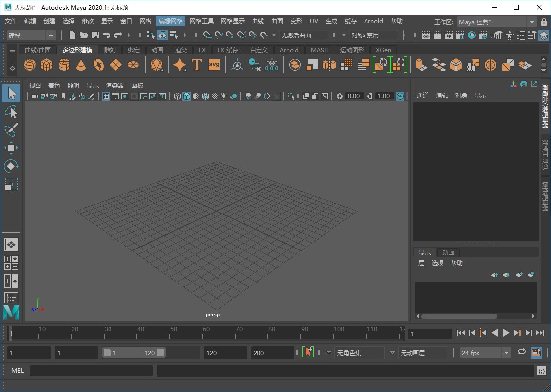
Task: Toggle select by component type
Action: click(x=174, y=35)
